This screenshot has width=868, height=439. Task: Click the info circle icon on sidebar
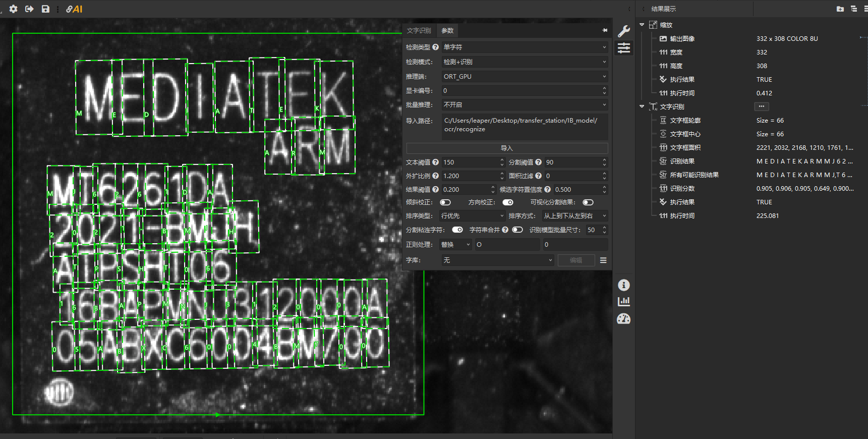click(x=624, y=285)
